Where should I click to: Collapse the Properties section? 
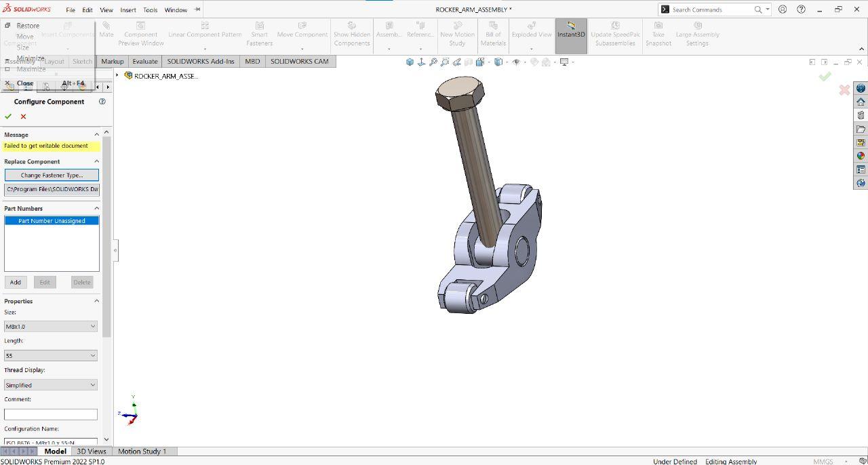click(x=96, y=301)
